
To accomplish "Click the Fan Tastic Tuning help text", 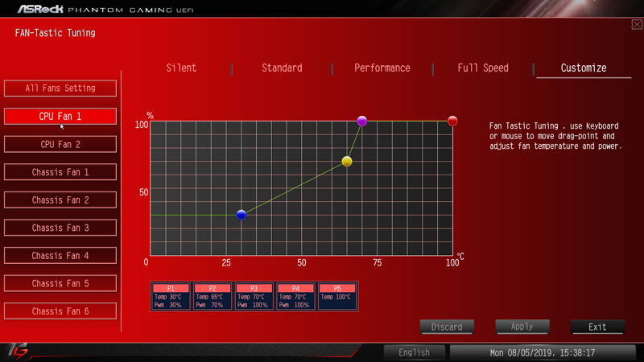I will point(555,136).
